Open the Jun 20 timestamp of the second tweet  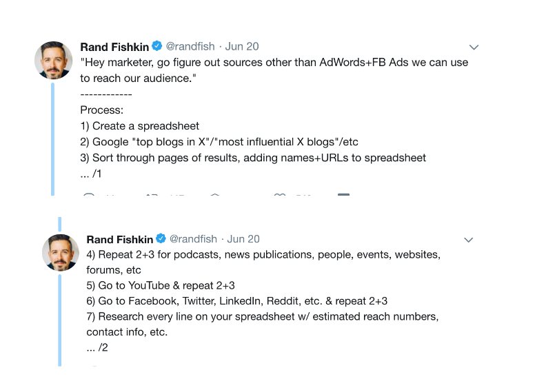pos(243,239)
